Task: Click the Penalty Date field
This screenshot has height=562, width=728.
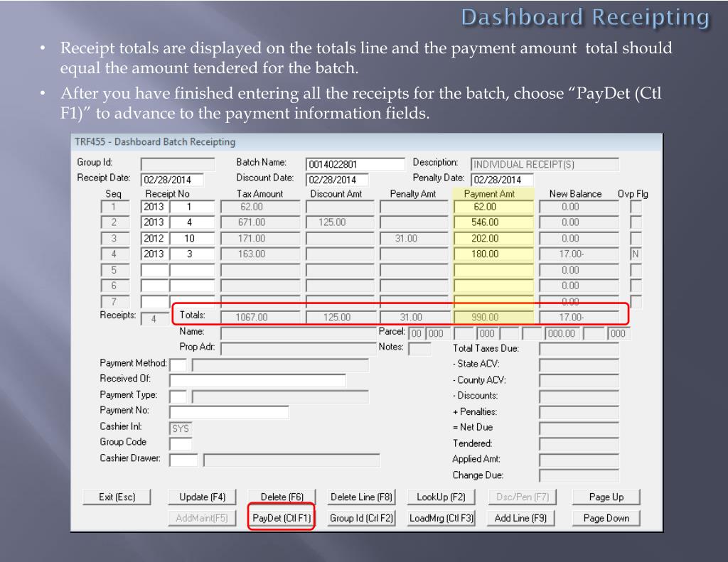Action: [x=503, y=180]
